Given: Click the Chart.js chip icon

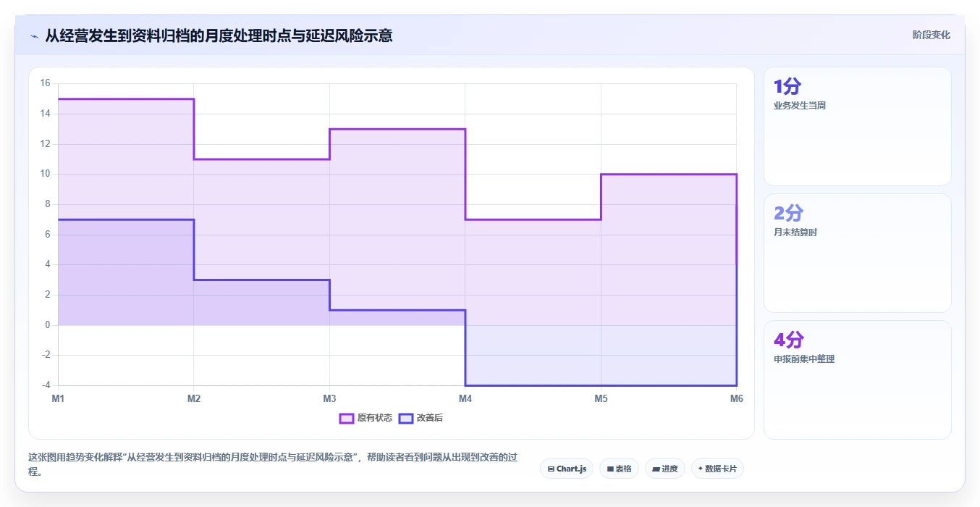Looking at the screenshot, I should point(552,469).
